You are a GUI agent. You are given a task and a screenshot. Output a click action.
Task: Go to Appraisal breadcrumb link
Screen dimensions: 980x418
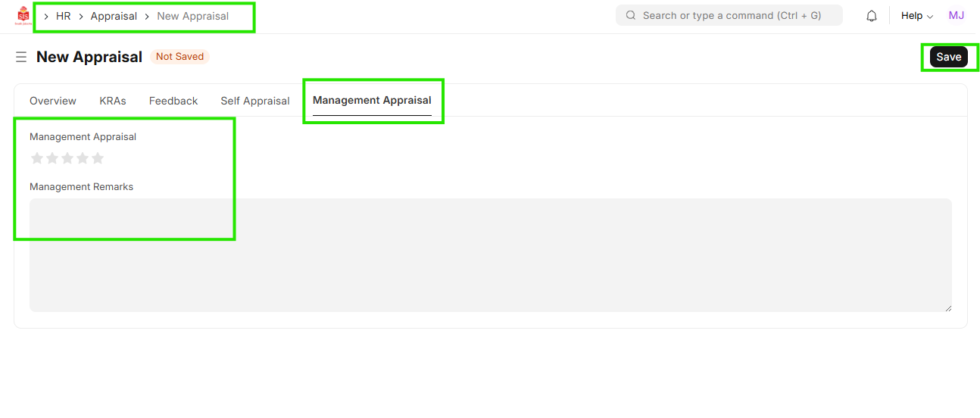pos(114,16)
